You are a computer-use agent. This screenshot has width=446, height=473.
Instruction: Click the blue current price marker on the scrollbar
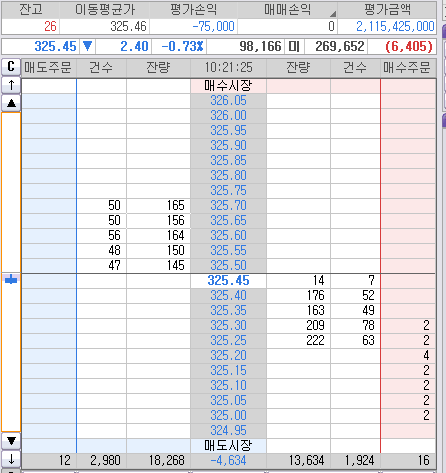coord(11,279)
